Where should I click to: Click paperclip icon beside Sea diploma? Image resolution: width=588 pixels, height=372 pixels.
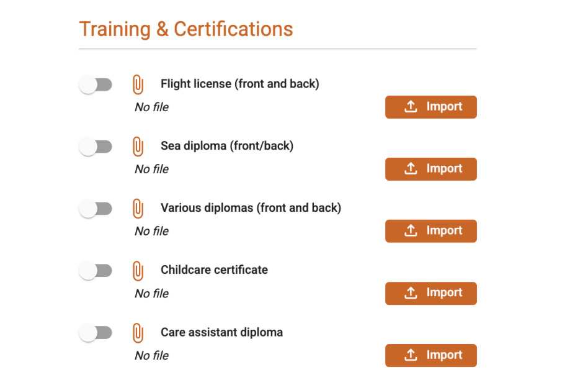point(138,147)
